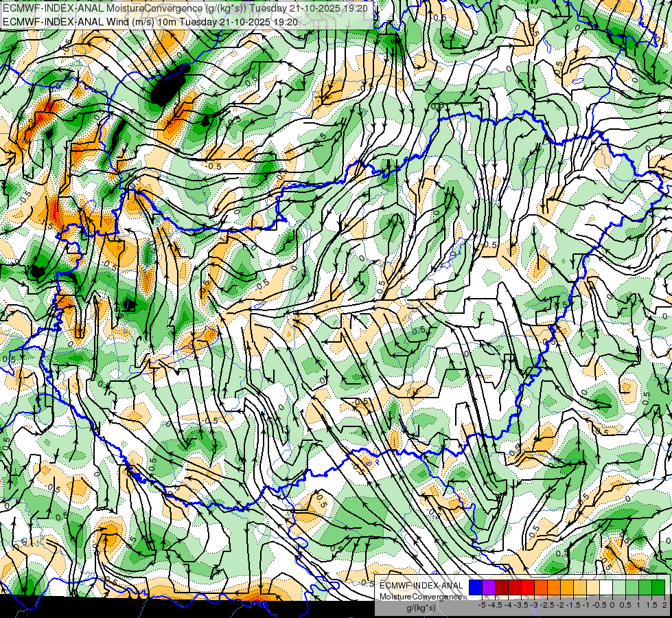Click the "-3" tick label in the legend

click(535, 605)
